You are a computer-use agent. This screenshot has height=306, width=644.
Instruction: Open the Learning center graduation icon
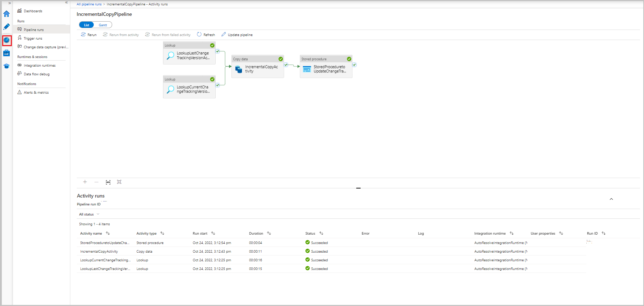pos(6,66)
